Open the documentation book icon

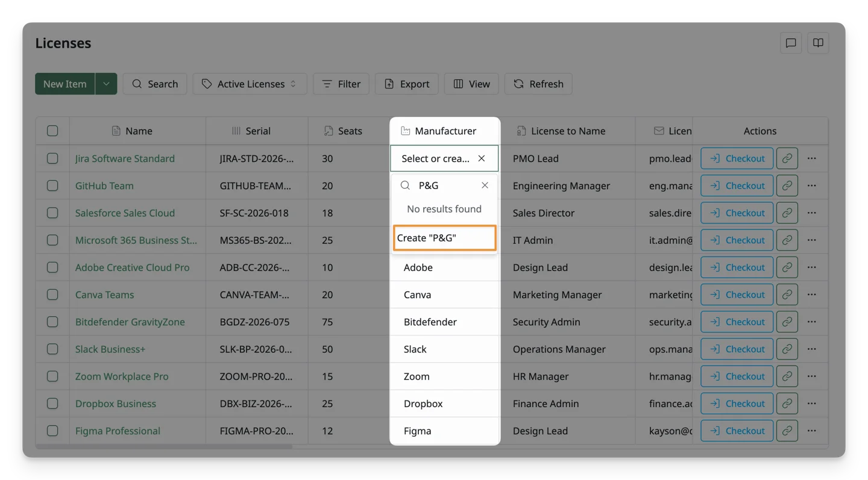click(x=818, y=43)
